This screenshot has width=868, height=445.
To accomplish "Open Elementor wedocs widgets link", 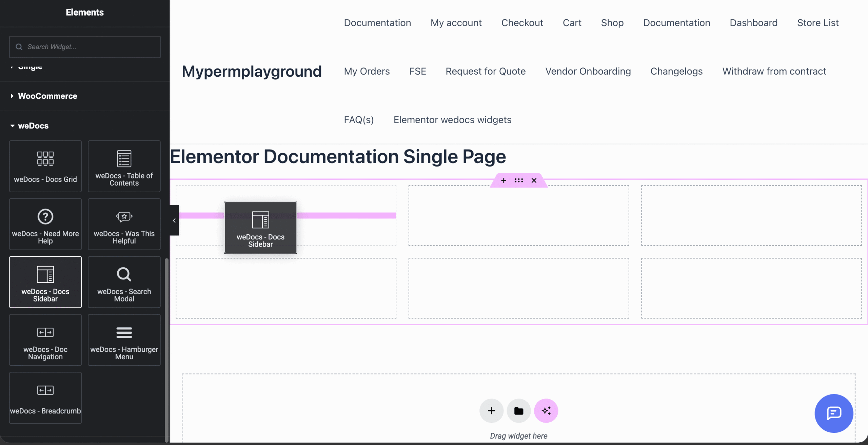I will pyautogui.click(x=452, y=120).
